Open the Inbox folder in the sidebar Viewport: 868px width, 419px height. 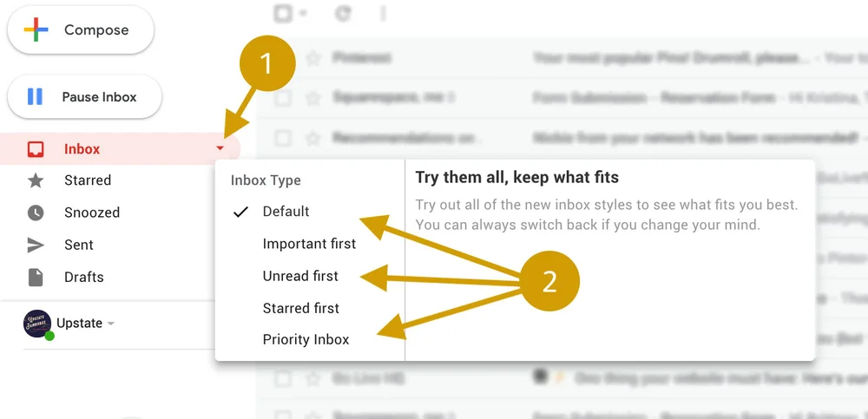pos(119,149)
